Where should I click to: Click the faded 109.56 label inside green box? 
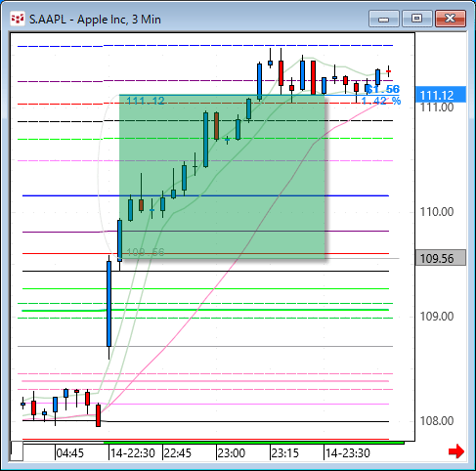click(146, 252)
